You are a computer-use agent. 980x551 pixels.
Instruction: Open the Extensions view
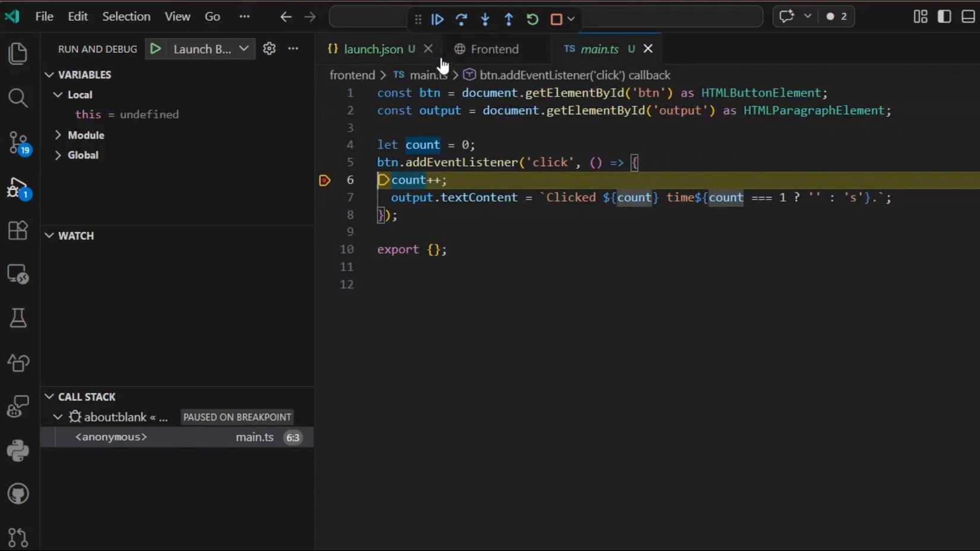coord(18,231)
